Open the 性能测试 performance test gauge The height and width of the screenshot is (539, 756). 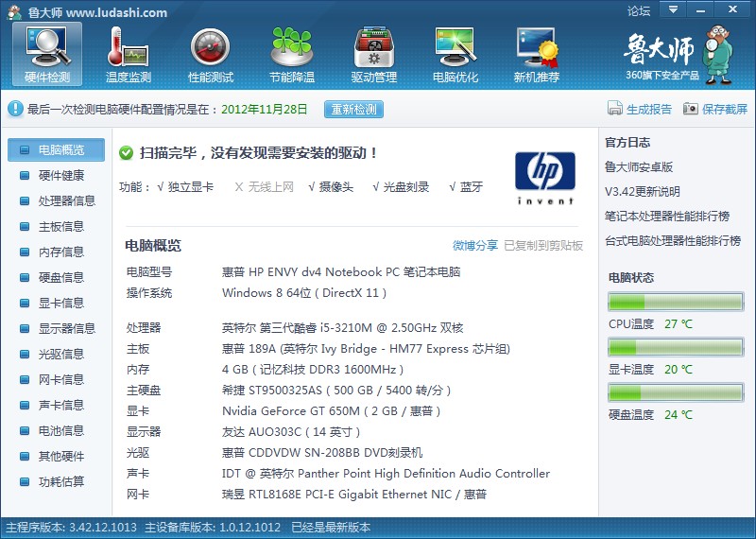pos(210,55)
